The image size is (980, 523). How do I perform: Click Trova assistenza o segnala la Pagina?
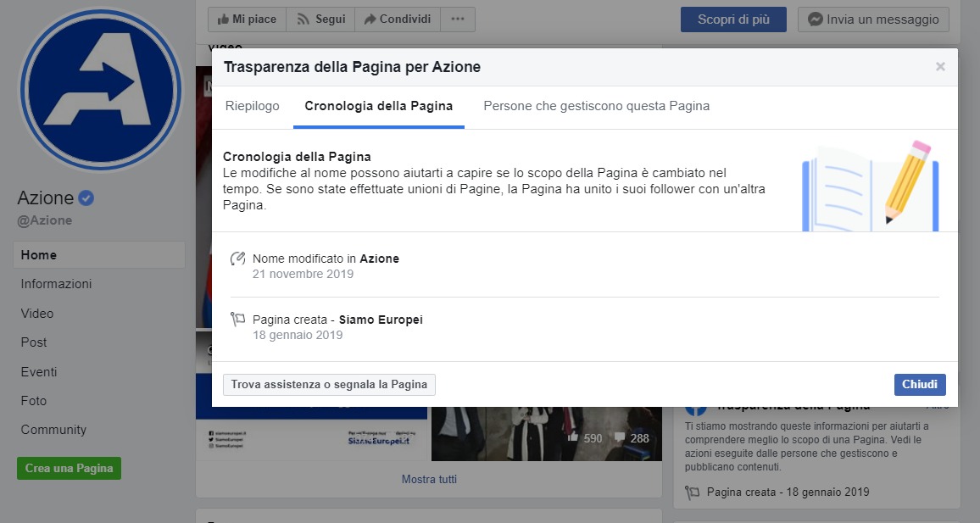(330, 384)
